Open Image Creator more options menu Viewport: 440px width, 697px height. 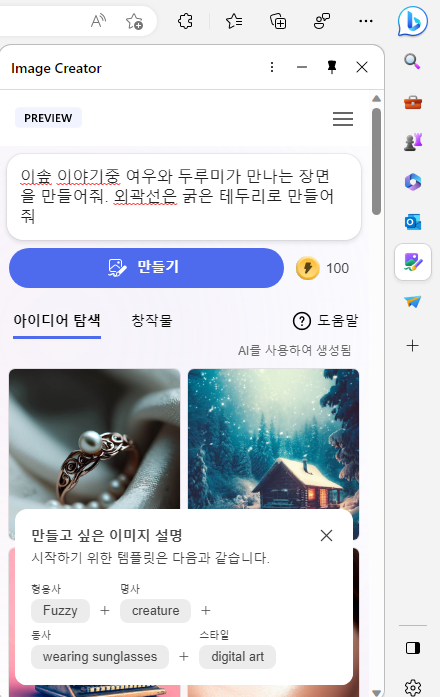pyautogui.click(x=272, y=67)
